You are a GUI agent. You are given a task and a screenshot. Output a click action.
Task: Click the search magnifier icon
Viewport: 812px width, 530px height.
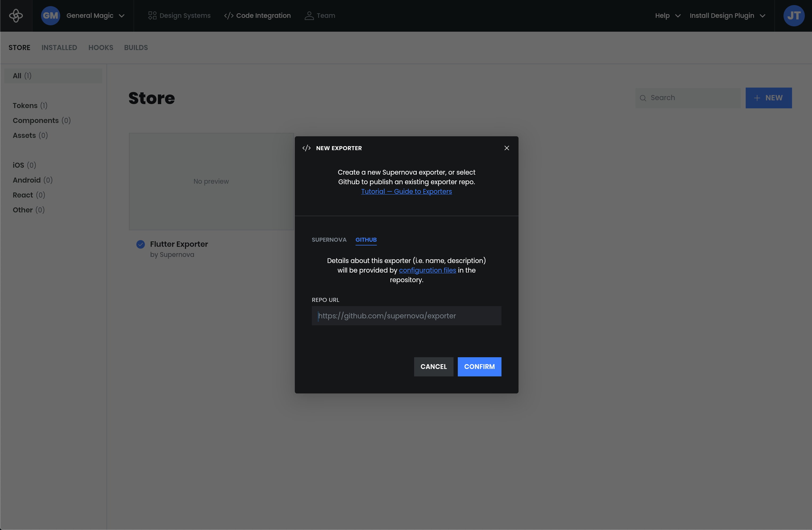tap(643, 98)
